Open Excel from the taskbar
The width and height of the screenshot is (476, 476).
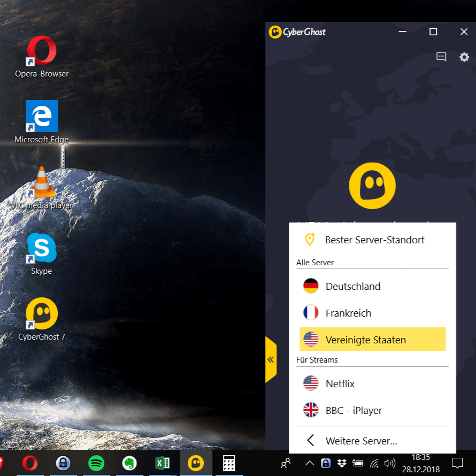(163, 464)
